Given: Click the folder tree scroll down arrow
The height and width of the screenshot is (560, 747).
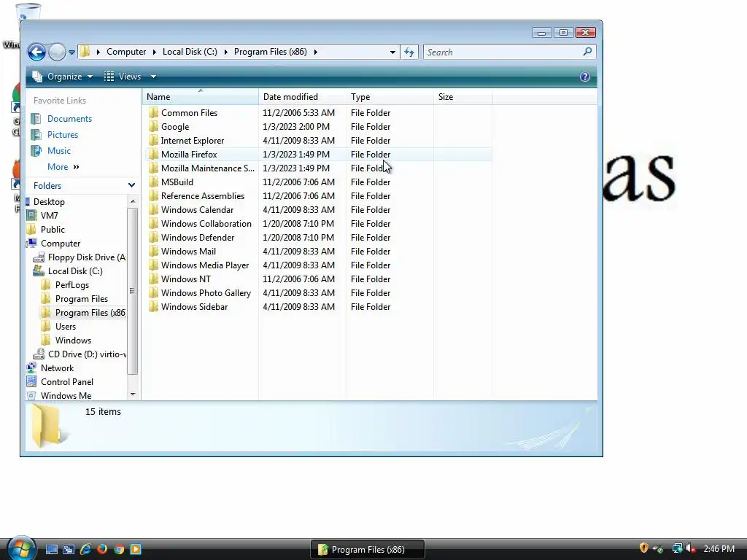Looking at the screenshot, I should point(133,394).
